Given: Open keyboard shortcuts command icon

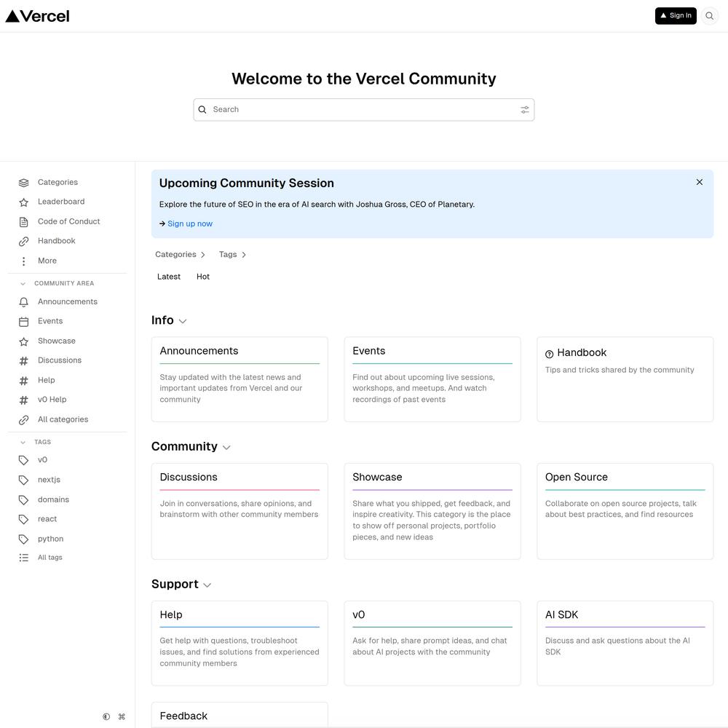Looking at the screenshot, I should 122,716.
